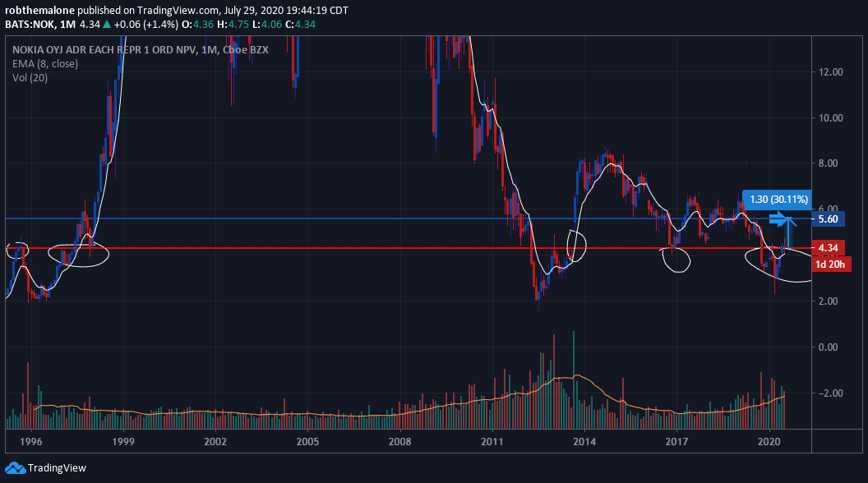868x483 pixels.
Task: Click the BATS:NOK symbol label
Action: [x=30, y=25]
